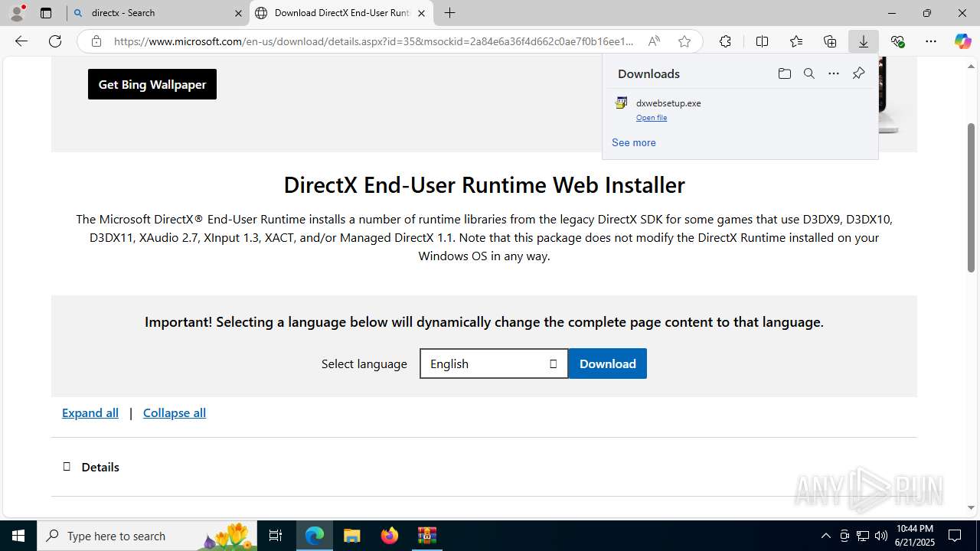Open more options in the Downloads panel
This screenshot has width=980, height=551.
(834, 73)
